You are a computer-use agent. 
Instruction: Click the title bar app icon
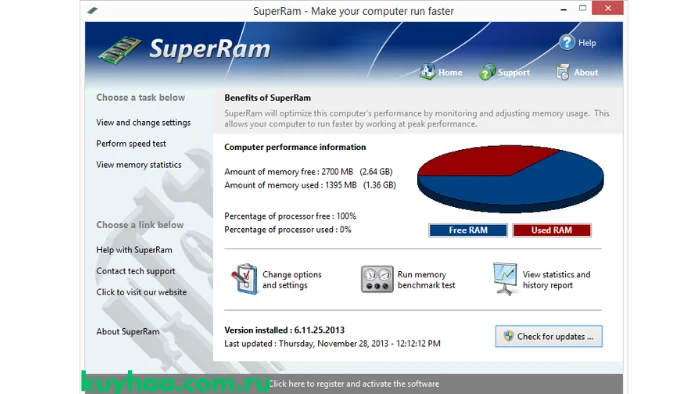click(92, 10)
